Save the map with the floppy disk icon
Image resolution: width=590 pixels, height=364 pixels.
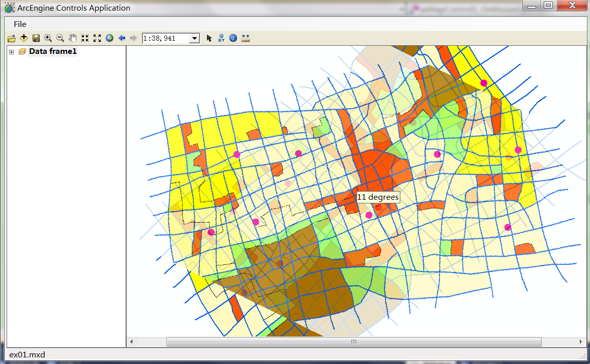tap(36, 38)
